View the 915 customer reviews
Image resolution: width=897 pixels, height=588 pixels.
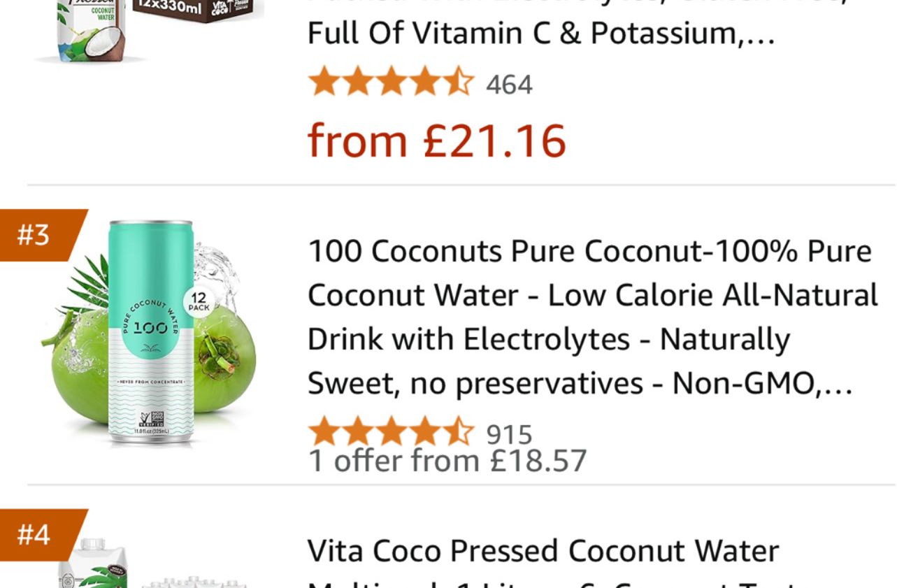point(509,434)
